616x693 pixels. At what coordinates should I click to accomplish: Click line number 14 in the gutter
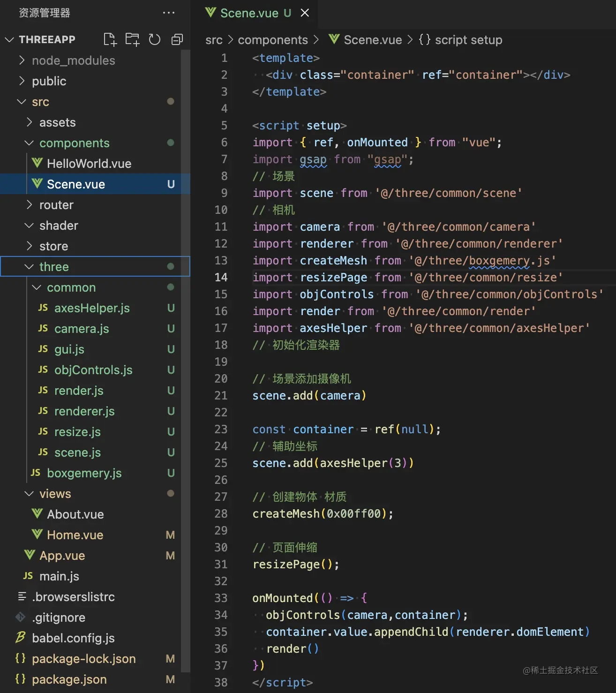pos(221,278)
